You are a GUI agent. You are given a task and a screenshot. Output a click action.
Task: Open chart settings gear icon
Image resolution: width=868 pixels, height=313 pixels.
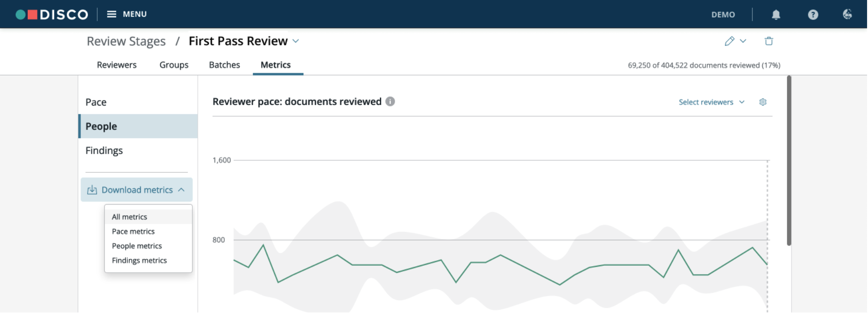[763, 102]
